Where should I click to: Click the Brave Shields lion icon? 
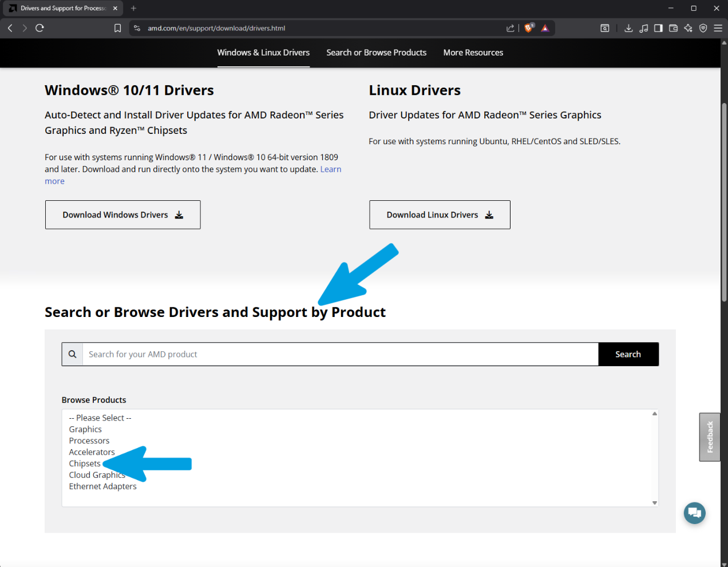tap(529, 28)
